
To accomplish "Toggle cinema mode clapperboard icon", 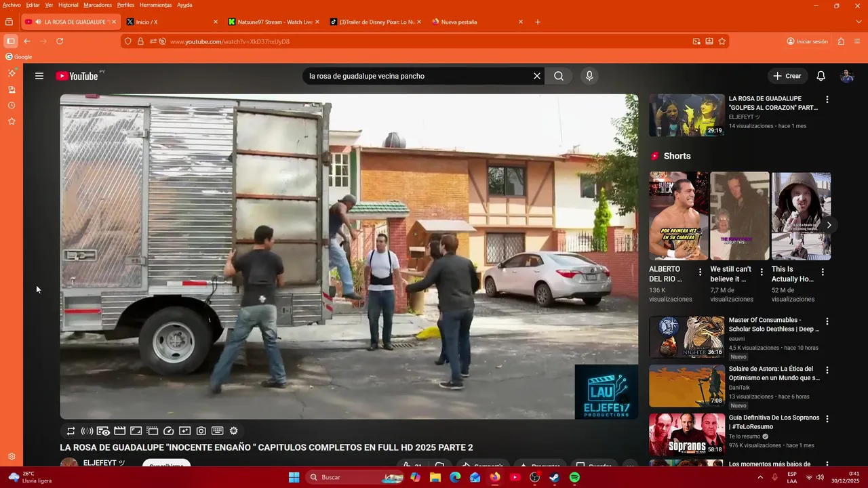I will click(119, 431).
